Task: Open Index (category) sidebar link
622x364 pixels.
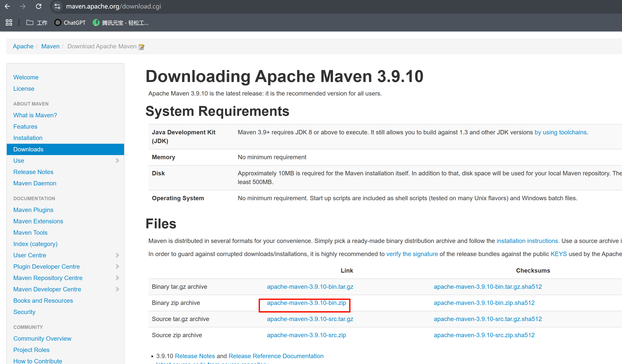Action: tap(35, 244)
